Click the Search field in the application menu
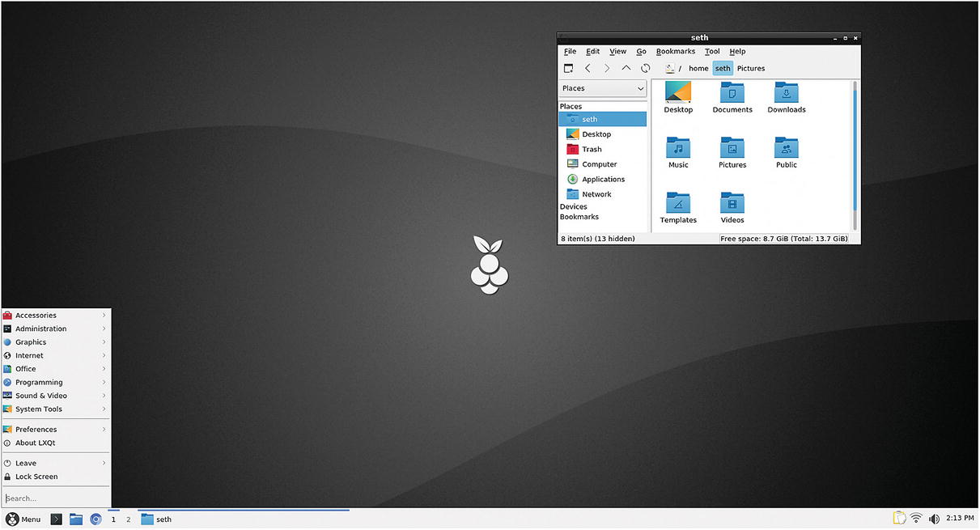980x530 pixels. point(55,498)
